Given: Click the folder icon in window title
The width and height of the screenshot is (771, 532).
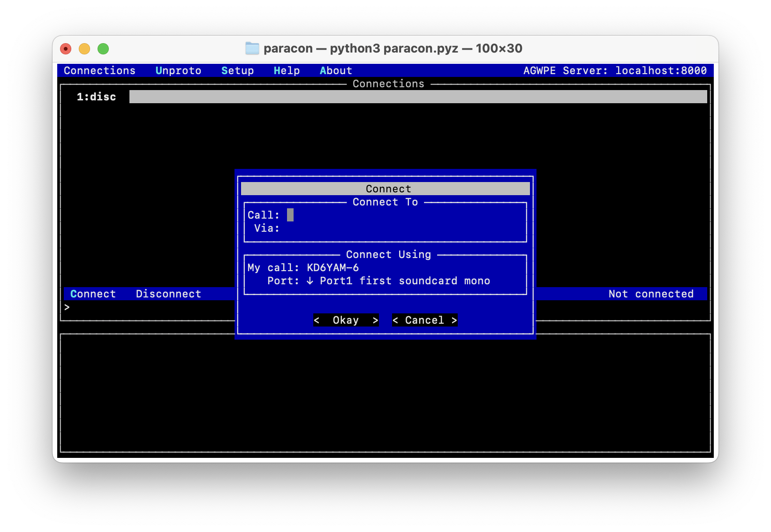Looking at the screenshot, I should [252, 48].
